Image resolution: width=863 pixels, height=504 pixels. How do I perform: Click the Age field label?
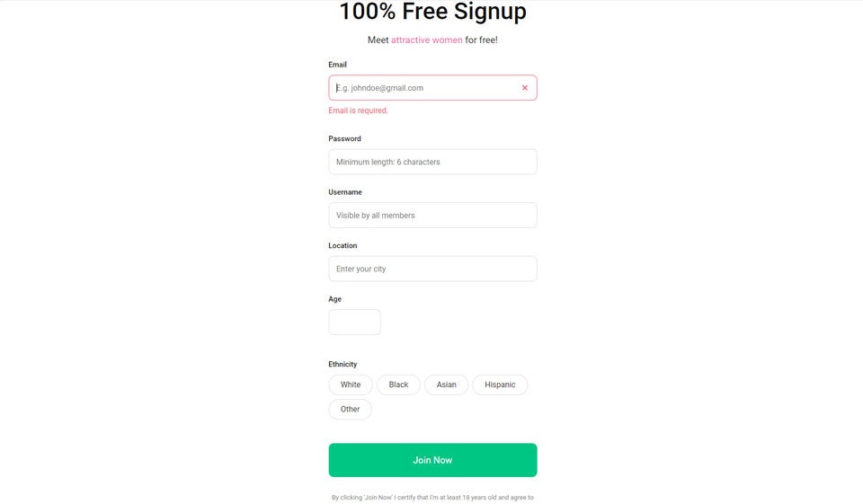click(x=335, y=299)
